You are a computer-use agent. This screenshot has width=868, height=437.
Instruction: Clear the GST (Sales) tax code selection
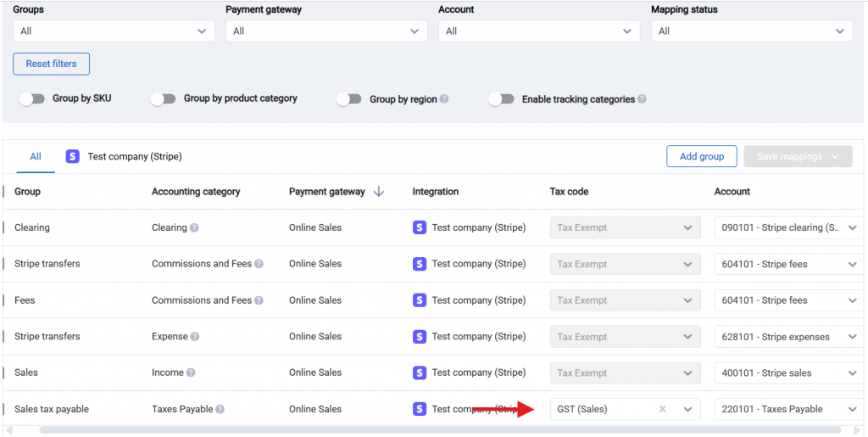pyautogui.click(x=663, y=409)
